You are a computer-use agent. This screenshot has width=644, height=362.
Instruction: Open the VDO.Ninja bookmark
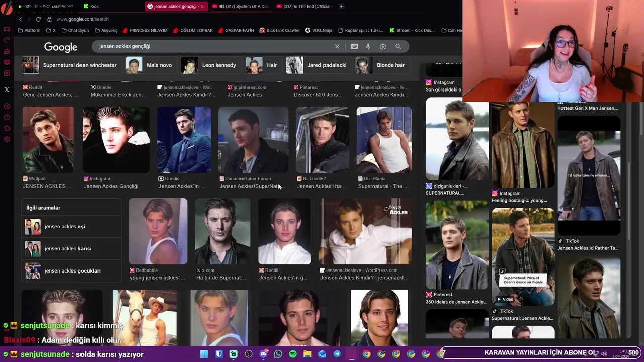[x=318, y=30]
